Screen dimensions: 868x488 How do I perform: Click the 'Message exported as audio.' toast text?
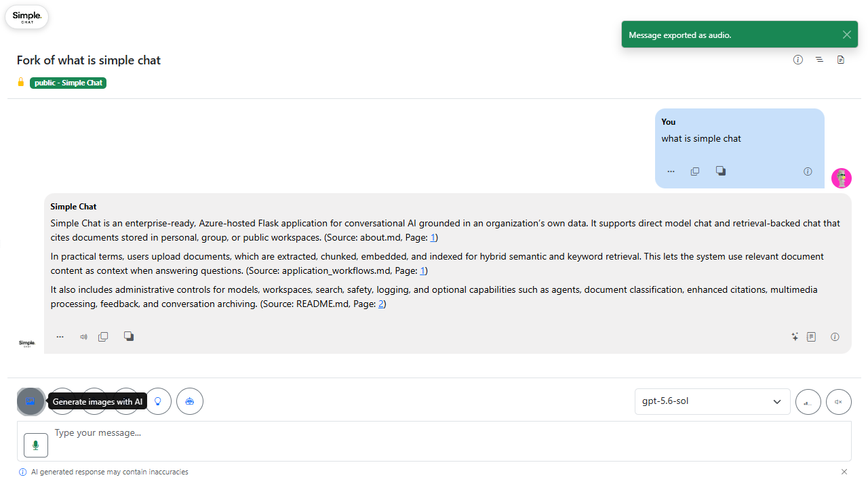679,35
